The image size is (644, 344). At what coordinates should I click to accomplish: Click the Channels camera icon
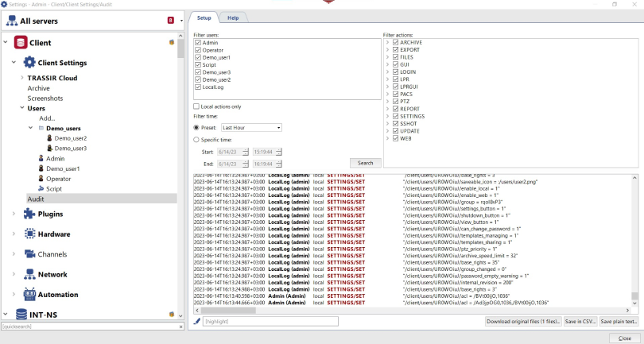click(x=29, y=253)
